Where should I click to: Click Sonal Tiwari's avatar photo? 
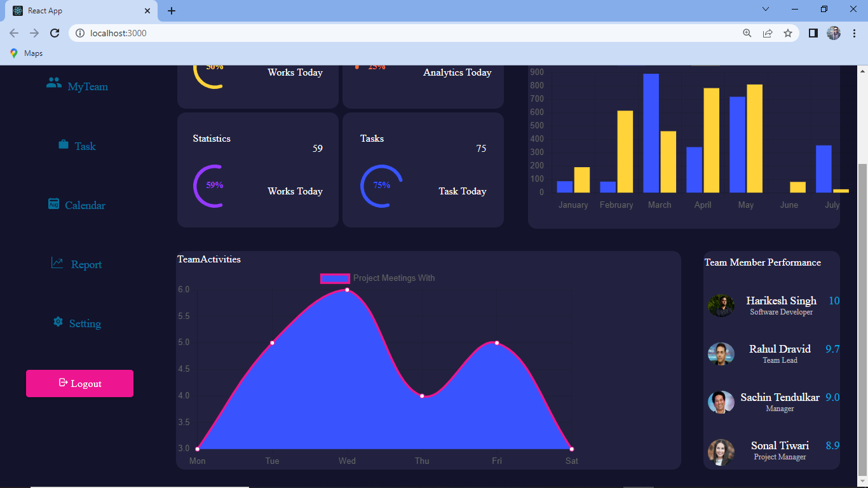tap(721, 451)
